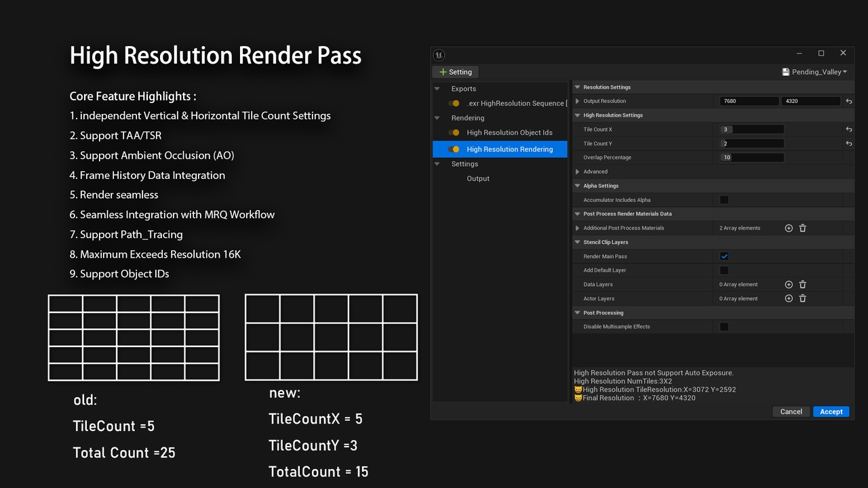Click the Overlap Percentage slider field

pyautogui.click(x=752, y=158)
